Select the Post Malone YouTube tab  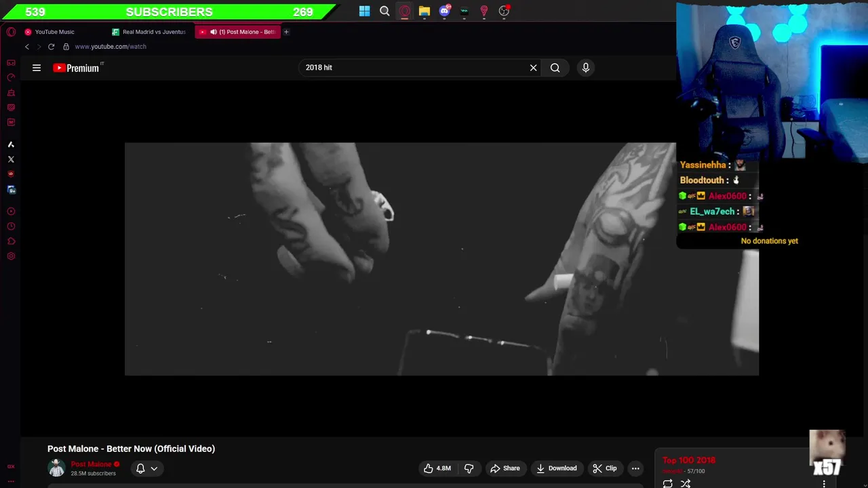click(x=237, y=32)
